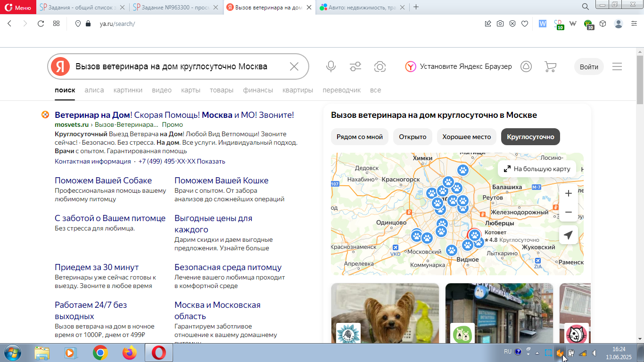Image resolution: width=644 pixels, height=362 pixels.
Task: Open the ad blocker shield icon
Action: (x=512, y=24)
